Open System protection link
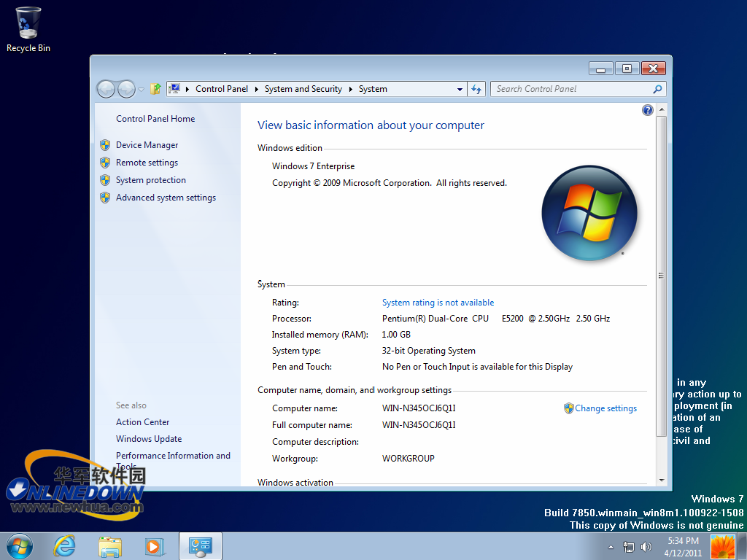 150,180
